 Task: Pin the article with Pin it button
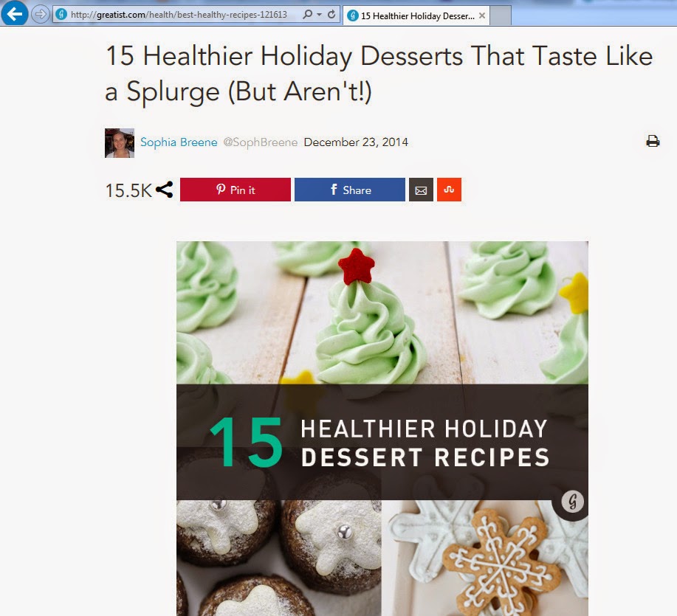pos(236,190)
